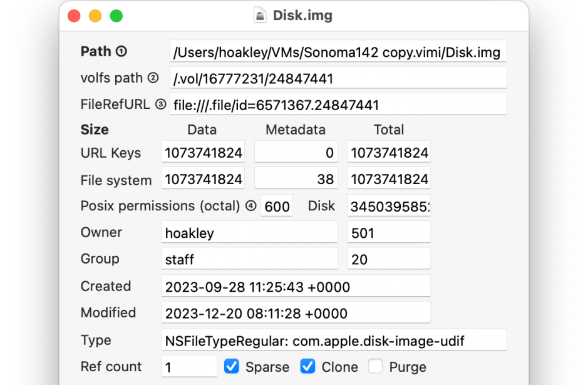Viewport: 588px width, 385px height.
Task: Click the Modified date field
Action: point(296,312)
